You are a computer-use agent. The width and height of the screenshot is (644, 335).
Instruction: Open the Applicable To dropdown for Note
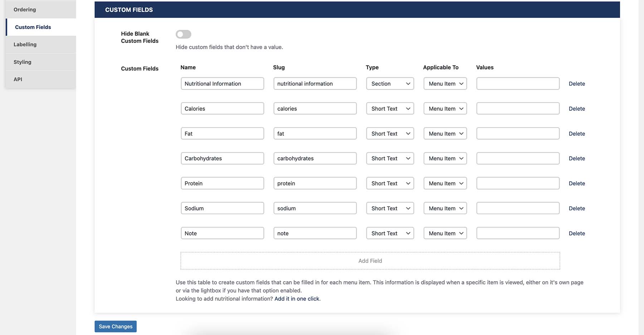(x=445, y=233)
